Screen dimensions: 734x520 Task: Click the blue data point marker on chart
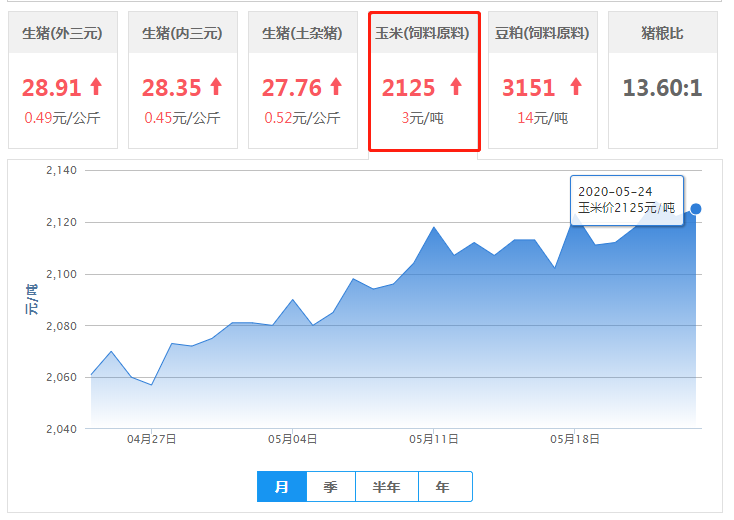point(696,209)
